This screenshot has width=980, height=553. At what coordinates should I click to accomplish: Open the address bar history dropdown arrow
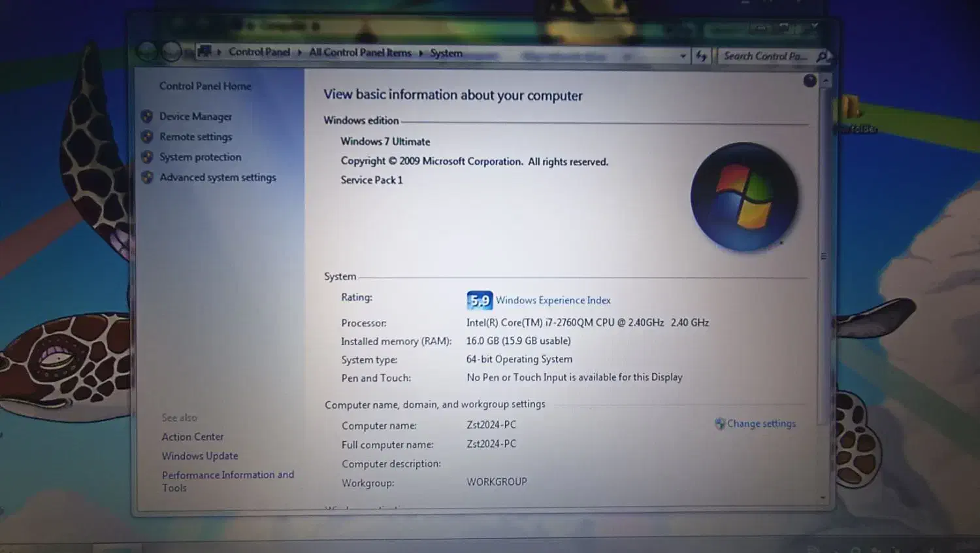coord(683,56)
